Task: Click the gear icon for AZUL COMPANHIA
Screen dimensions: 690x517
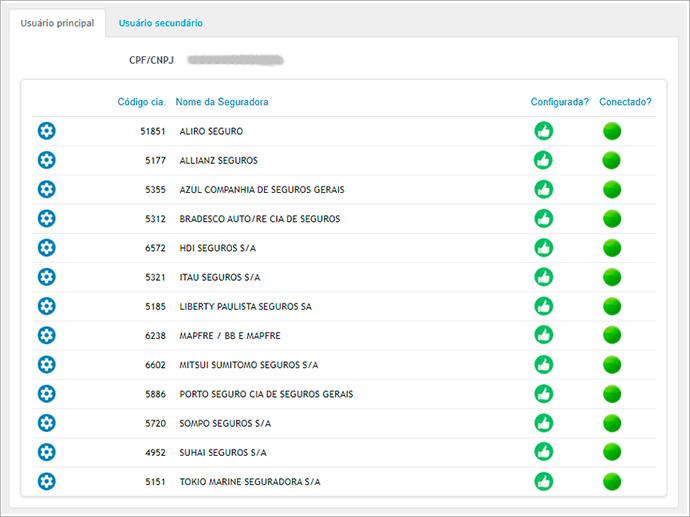Action: pos(47,189)
